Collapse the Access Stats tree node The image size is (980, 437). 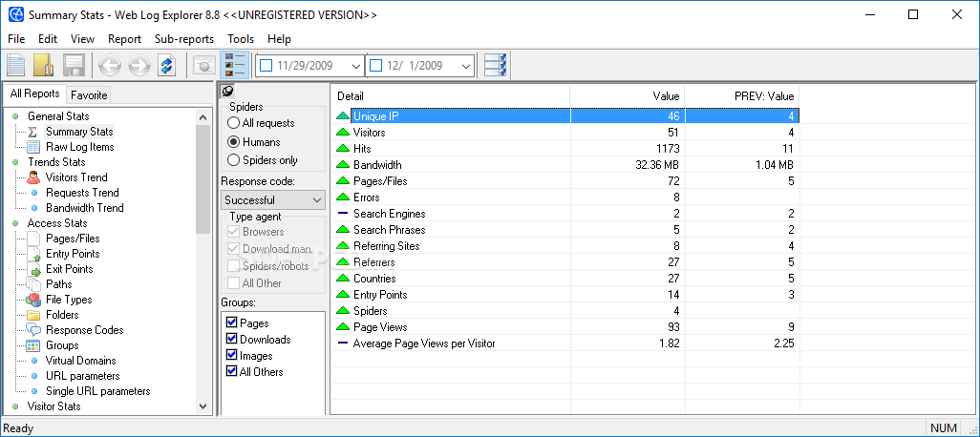15,223
